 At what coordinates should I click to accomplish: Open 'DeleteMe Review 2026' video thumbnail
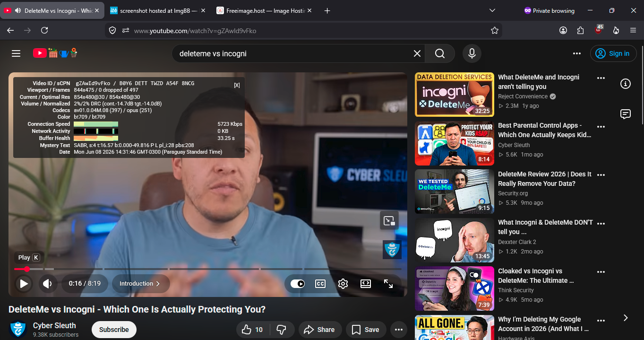click(455, 192)
